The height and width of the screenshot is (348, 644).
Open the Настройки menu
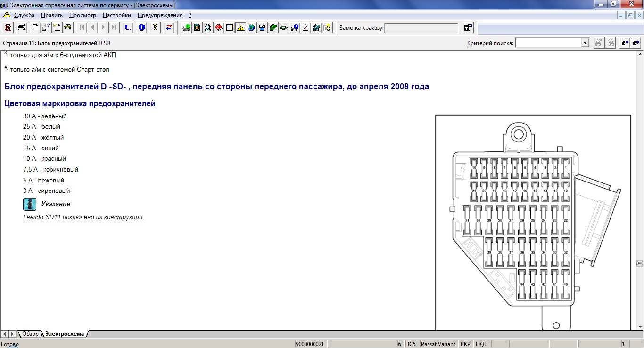tap(116, 15)
